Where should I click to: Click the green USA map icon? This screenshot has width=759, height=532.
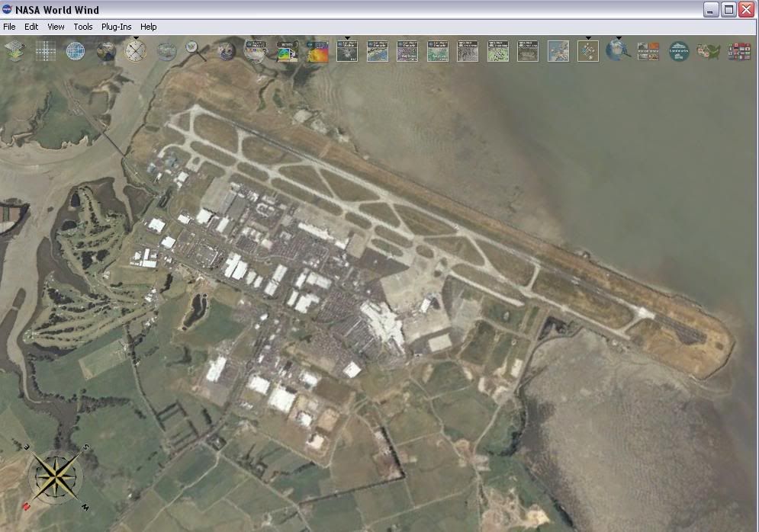(x=709, y=51)
